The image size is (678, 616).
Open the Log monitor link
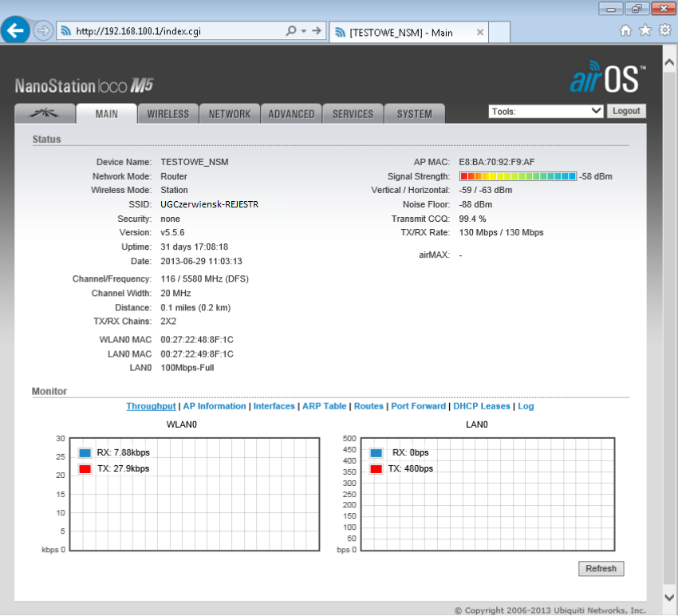coord(526,406)
